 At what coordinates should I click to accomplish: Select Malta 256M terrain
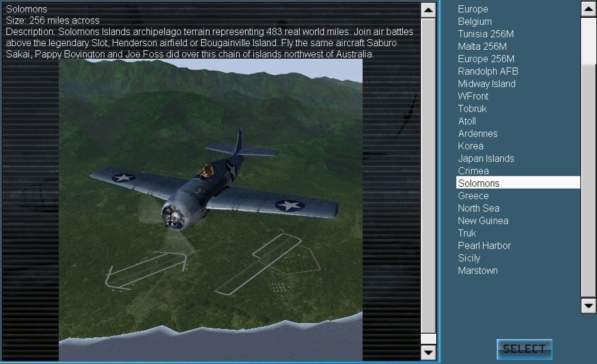pos(482,46)
